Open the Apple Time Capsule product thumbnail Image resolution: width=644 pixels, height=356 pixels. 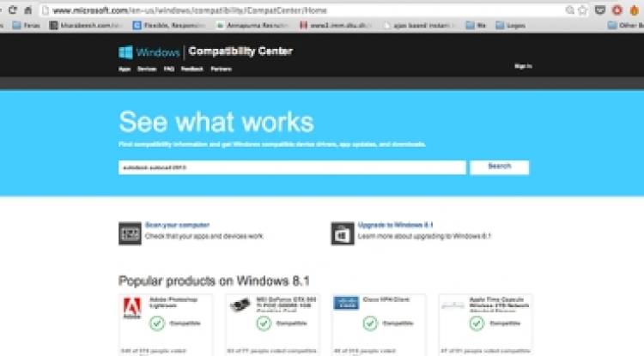point(453,305)
